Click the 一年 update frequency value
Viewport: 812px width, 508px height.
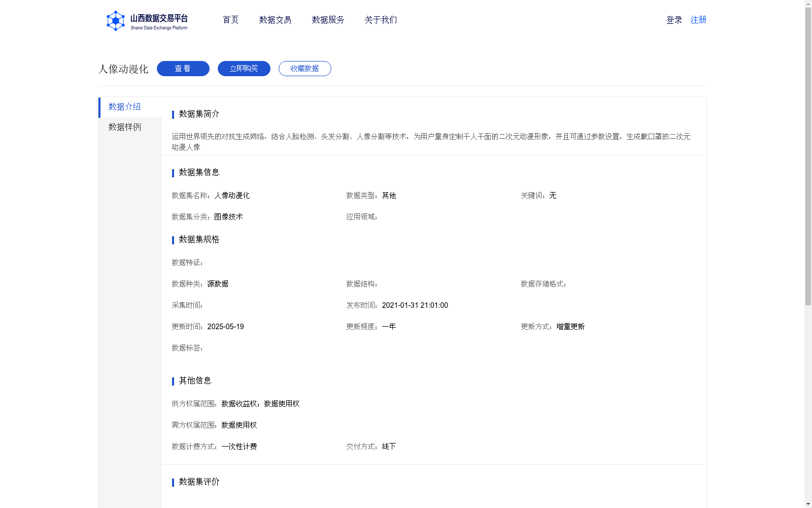pos(389,327)
